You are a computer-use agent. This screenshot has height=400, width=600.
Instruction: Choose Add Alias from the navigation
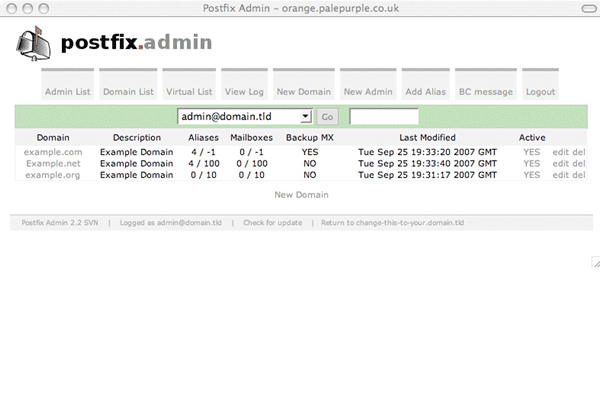coord(426,91)
